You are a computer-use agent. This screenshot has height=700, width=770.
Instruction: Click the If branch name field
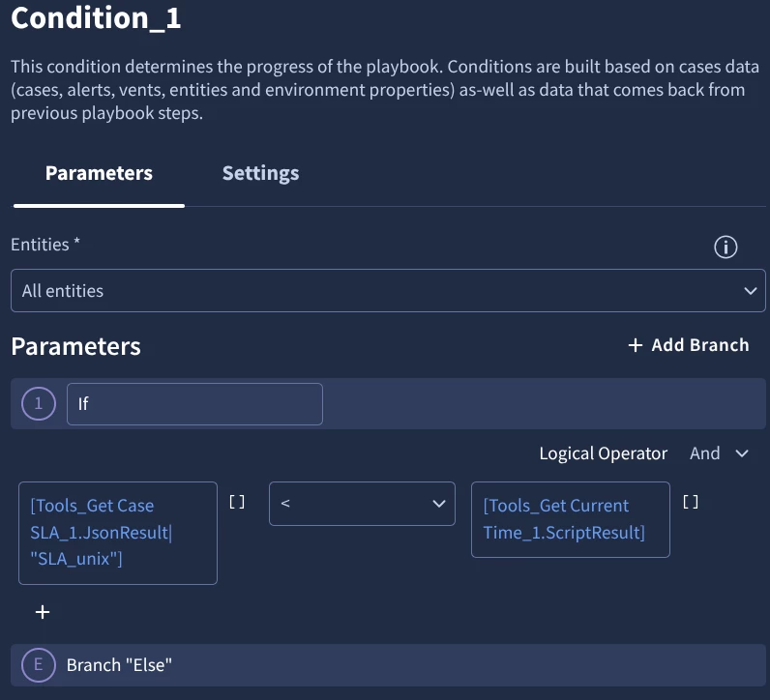194,404
